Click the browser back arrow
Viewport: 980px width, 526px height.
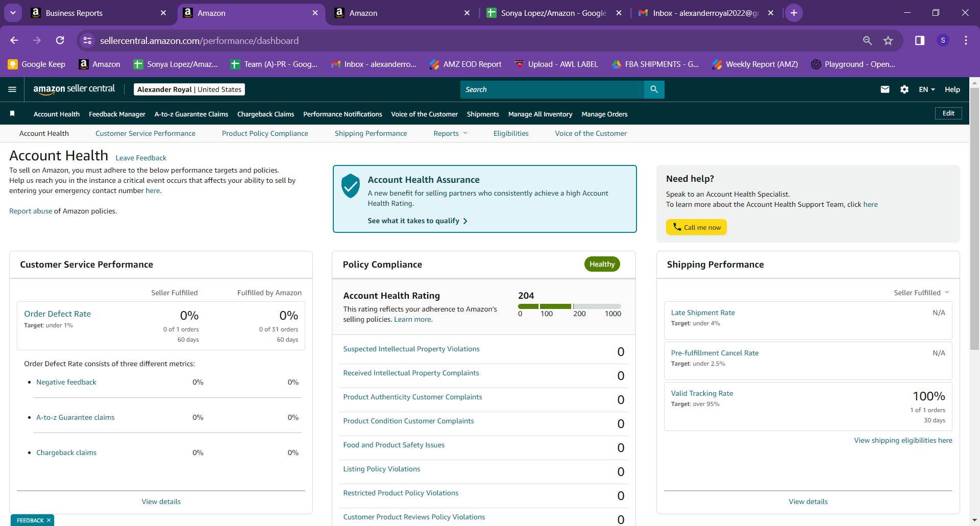[x=14, y=40]
